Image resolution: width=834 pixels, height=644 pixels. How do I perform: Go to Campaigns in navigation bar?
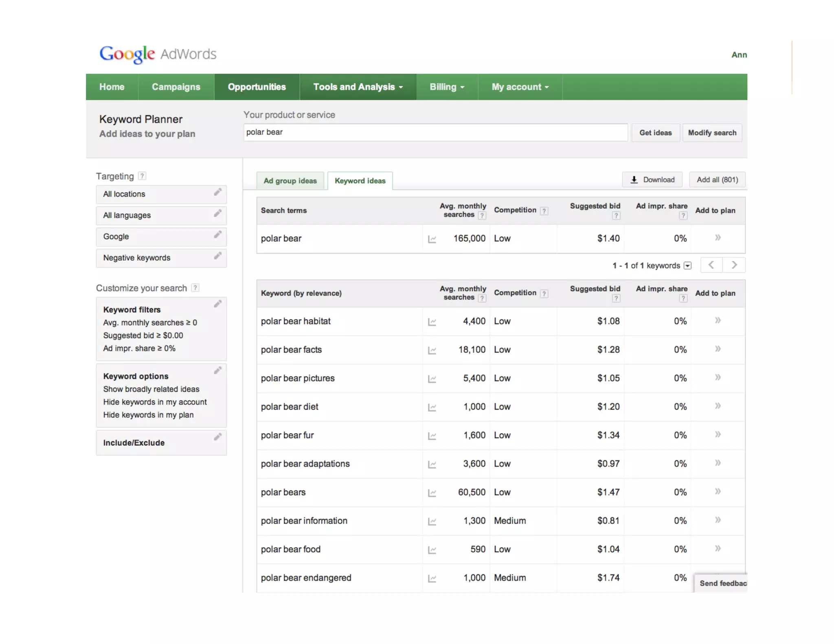point(176,87)
